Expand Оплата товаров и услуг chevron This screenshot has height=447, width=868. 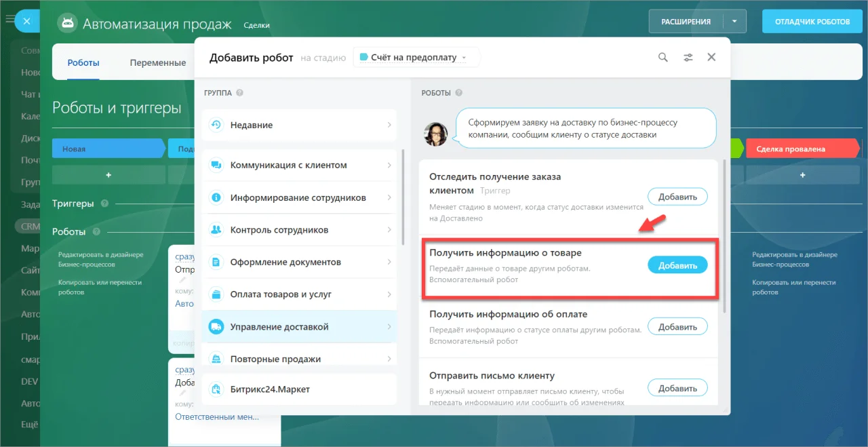click(389, 294)
